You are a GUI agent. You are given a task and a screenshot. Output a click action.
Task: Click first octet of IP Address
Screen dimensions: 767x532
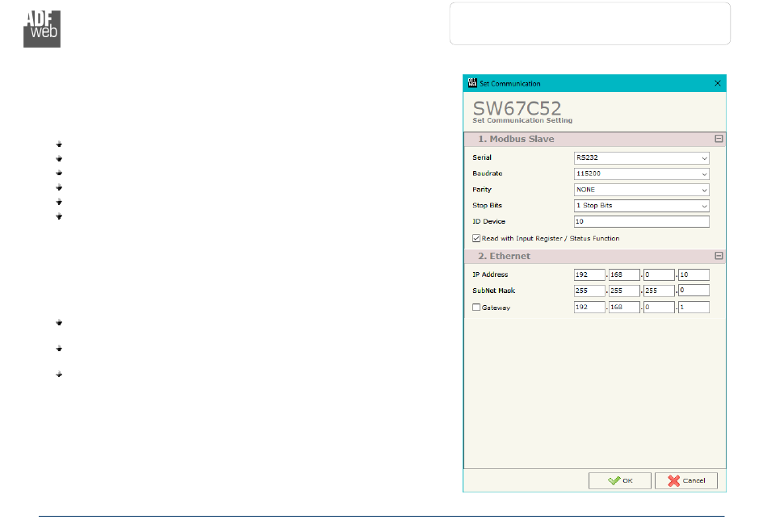tap(589, 274)
